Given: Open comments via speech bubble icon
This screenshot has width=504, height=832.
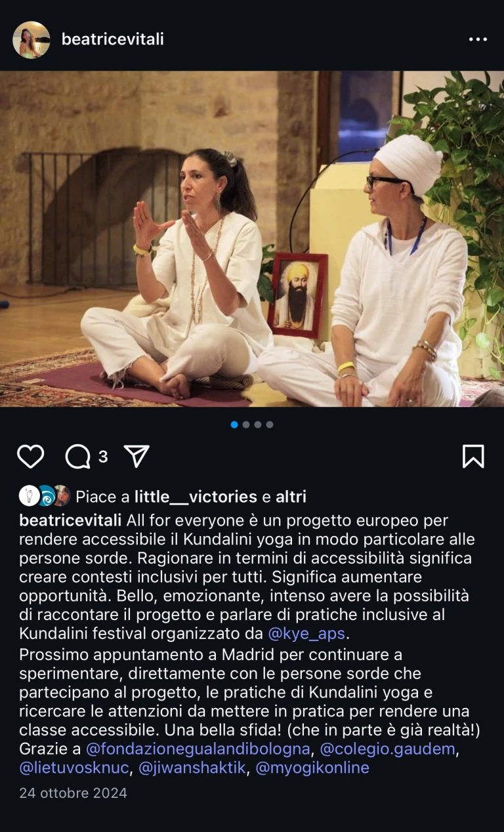Looking at the screenshot, I should pos(78,456).
